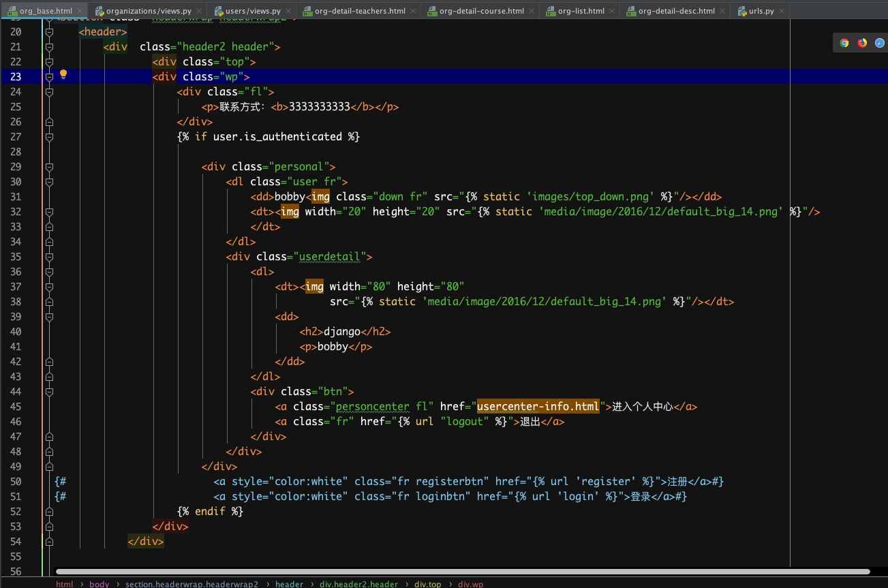Click the yellow lightbulb intention icon
Screen dimensions: 888x588
[x=63, y=74]
